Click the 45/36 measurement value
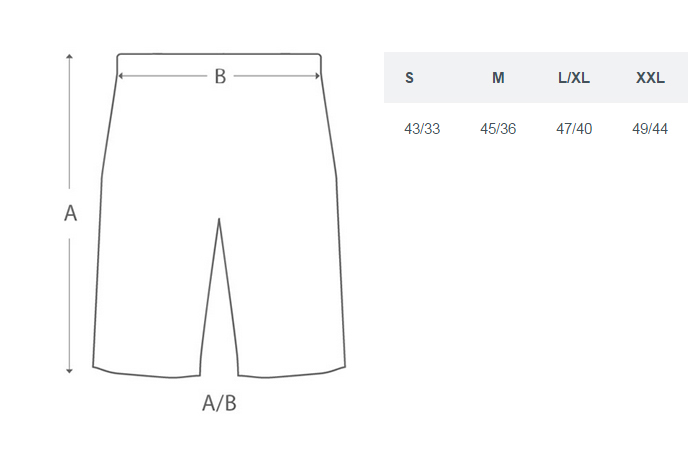Viewport: 699px width, 450px height. pos(498,129)
